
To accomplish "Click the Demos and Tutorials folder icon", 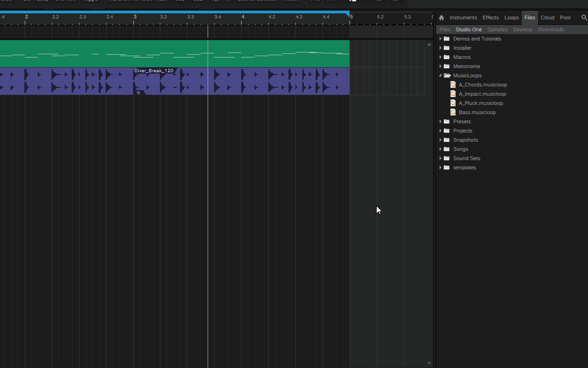I will pyautogui.click(x=447, y=39).
